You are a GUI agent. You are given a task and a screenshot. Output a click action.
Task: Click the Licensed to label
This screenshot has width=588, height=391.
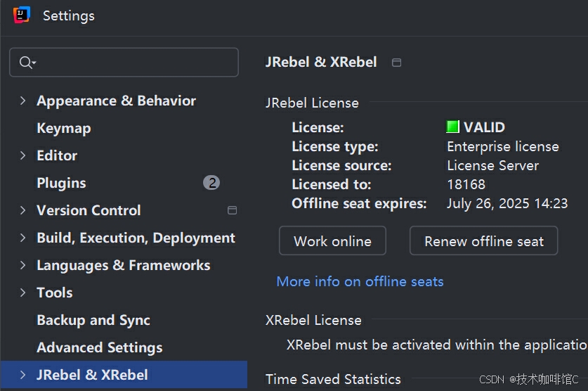[x=332, y=185]
